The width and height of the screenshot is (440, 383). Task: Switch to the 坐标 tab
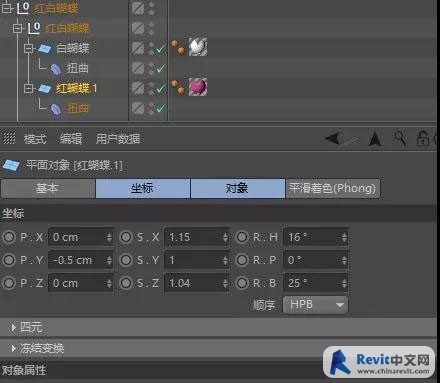pos(143,189)
